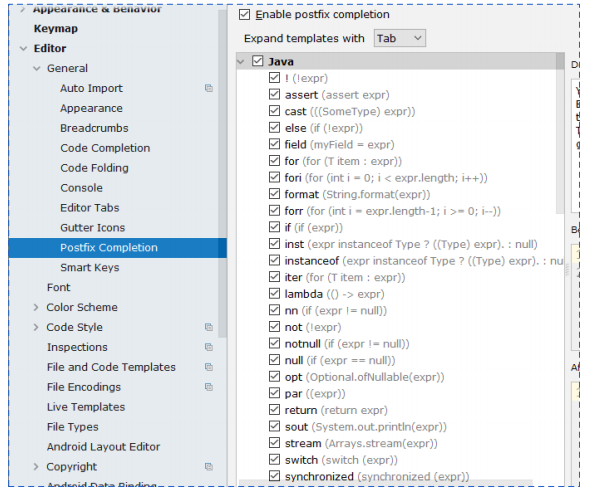The image size is (594, 495).
Task: Open File Encodings settings
Action: 84,387
